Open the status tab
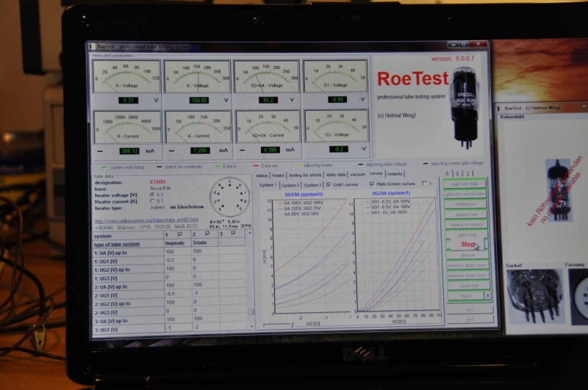Image resolution: width=588 pixels, height=390 pixels. (262, 176)
